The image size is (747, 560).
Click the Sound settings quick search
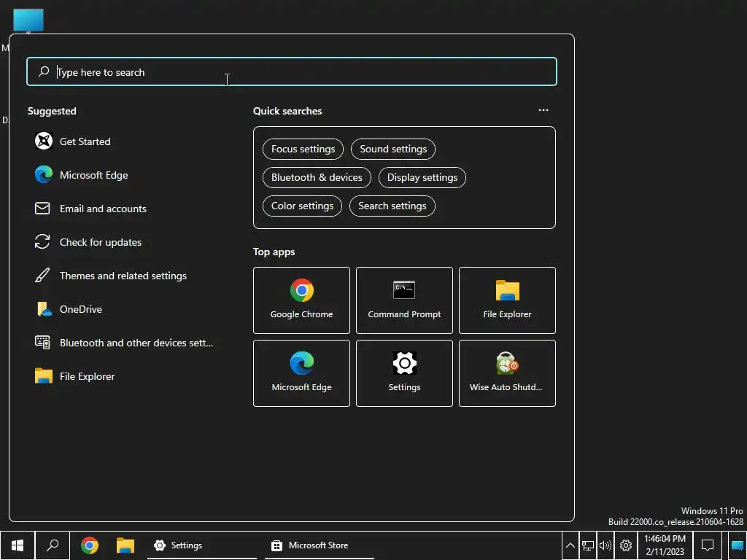tap(393, 149)
